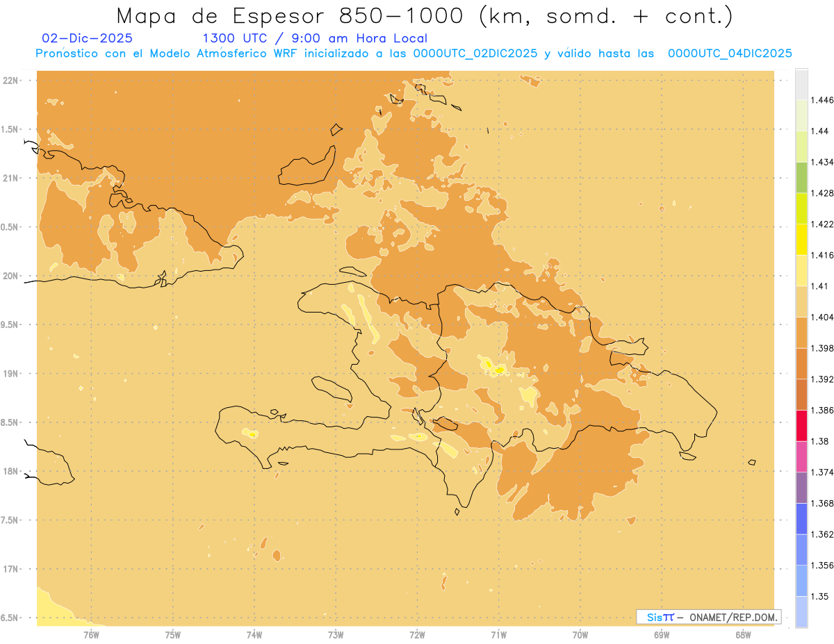This screenshot has height=644, width=834.
Task: Click the legend value '1.386'
Action: pos(823,410)
